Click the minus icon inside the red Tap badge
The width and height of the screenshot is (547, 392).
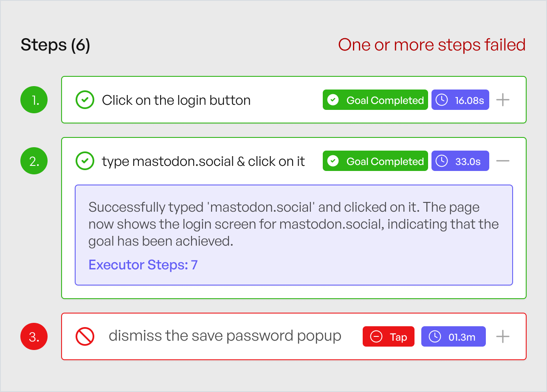click(x=375, y=336)
